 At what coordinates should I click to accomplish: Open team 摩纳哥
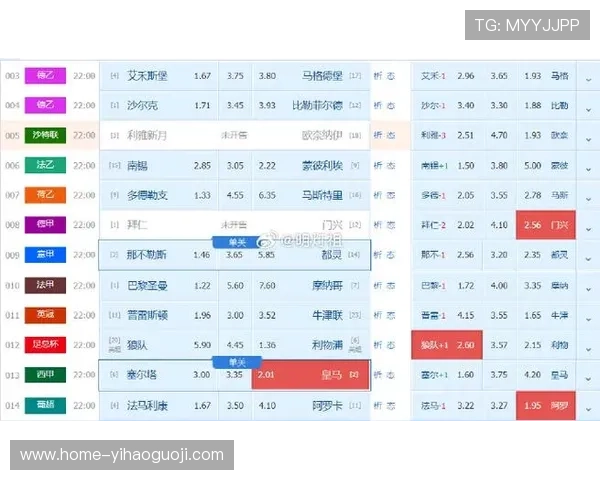pyautogui.click(x=327, y=286)
